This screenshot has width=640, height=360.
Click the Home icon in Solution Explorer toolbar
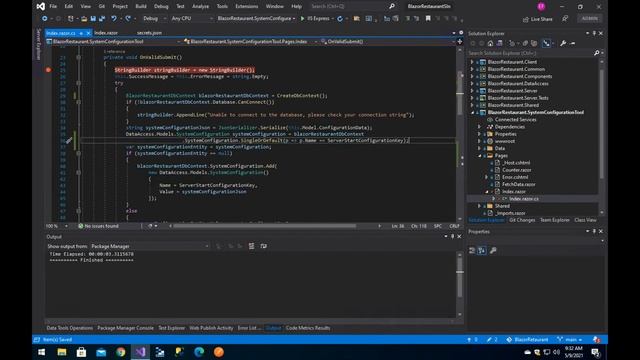point(490,43)
